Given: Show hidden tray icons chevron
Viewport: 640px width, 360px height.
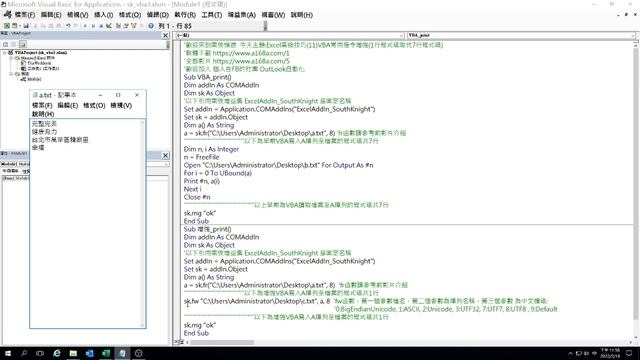Looking at the screenshot, I should (570, 353).
